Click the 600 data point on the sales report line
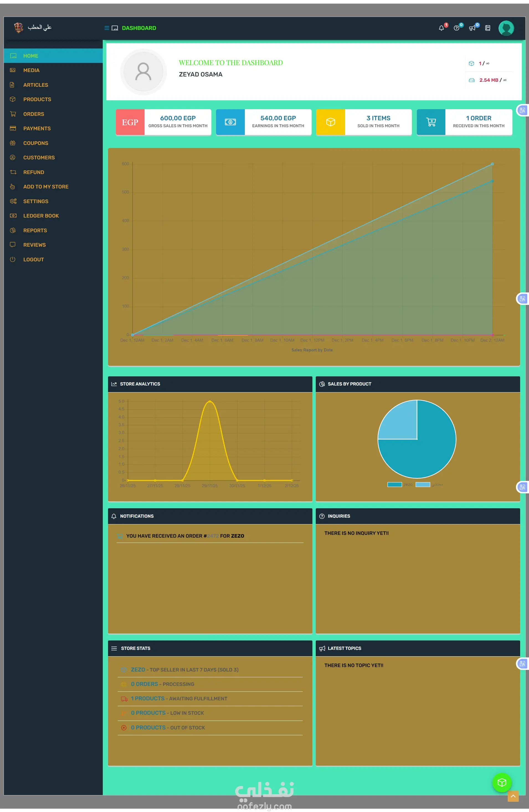Image resolution: width=529 pixels, height=812 pixels. pyautogui.click(x=492, y=164)
